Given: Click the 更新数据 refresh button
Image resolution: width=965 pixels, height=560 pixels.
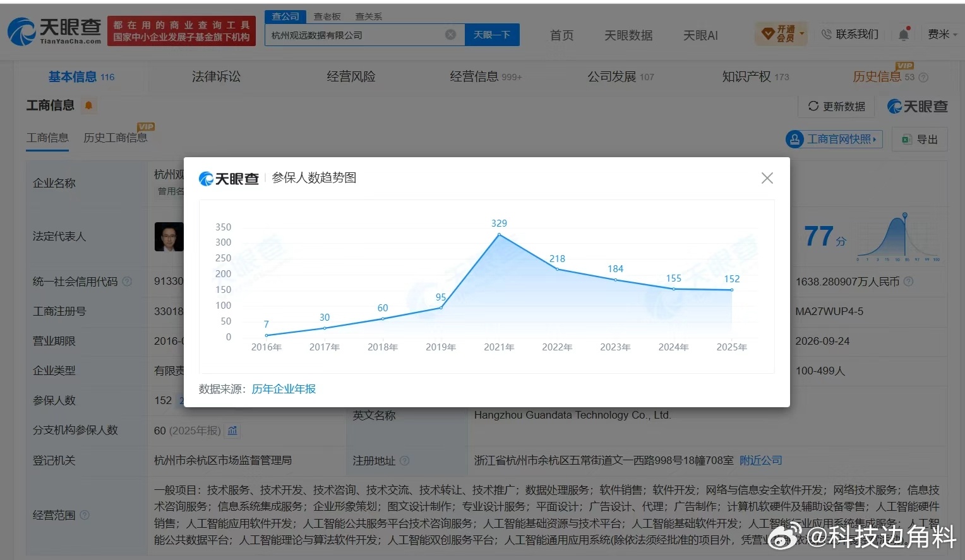Looking at the screenshot, I should [x=837, y=106].
